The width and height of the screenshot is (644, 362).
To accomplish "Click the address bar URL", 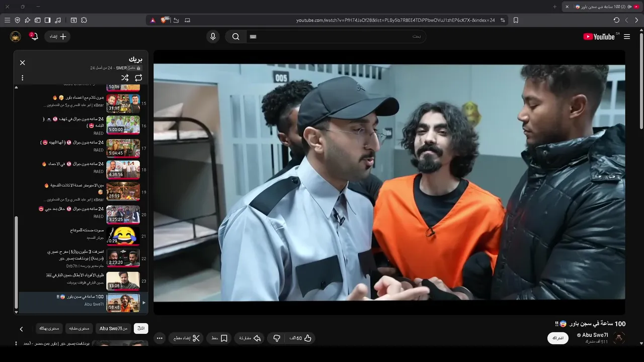I will click(x=395, y=20).
